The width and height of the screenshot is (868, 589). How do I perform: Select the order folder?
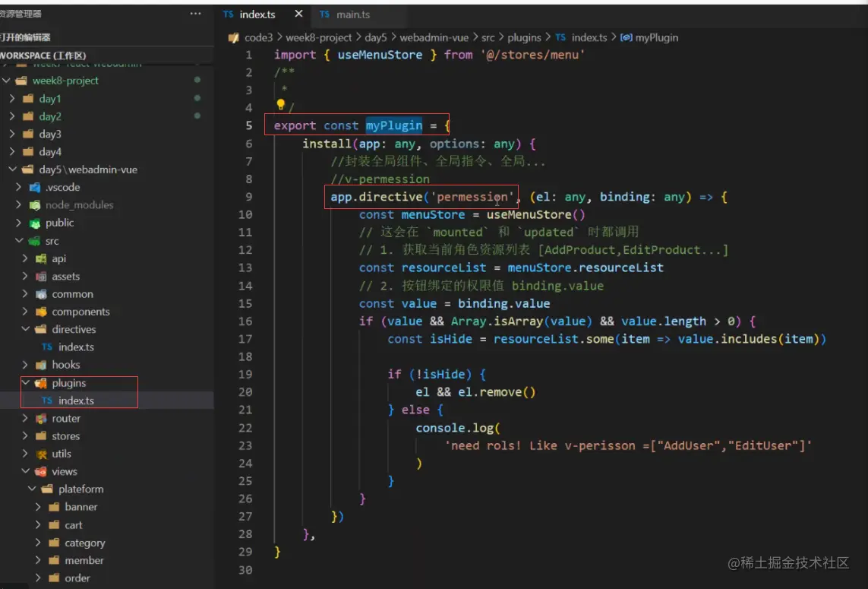(77, 578)
